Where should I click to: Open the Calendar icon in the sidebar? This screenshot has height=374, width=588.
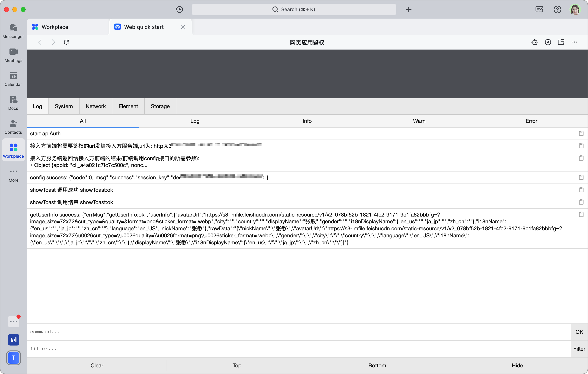[x=13, y=79]
